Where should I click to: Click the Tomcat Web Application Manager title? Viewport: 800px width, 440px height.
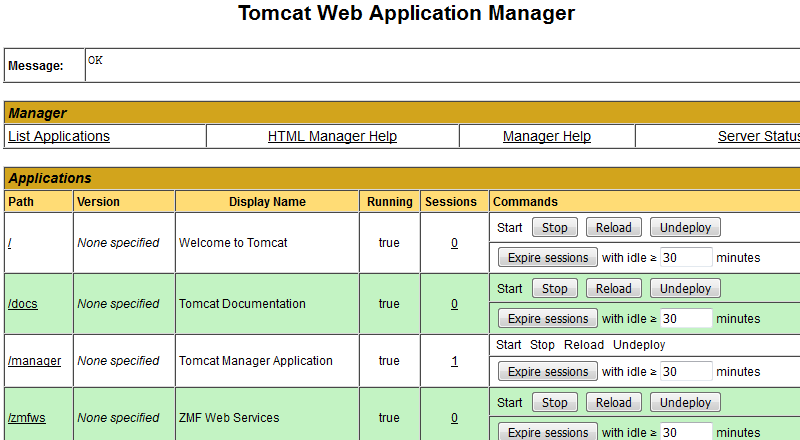click(407, 13)
